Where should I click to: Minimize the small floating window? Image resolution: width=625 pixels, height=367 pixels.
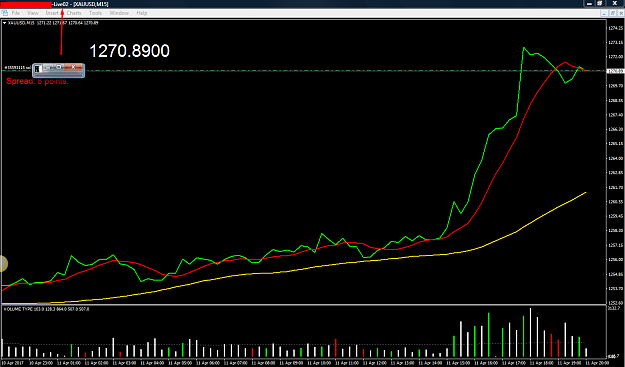point(48,67)
